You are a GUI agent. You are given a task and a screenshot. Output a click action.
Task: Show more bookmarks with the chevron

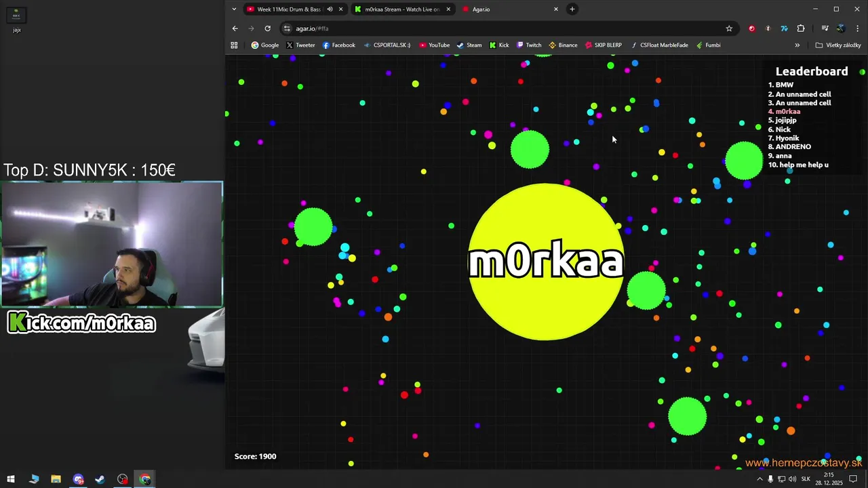[797, 45]
